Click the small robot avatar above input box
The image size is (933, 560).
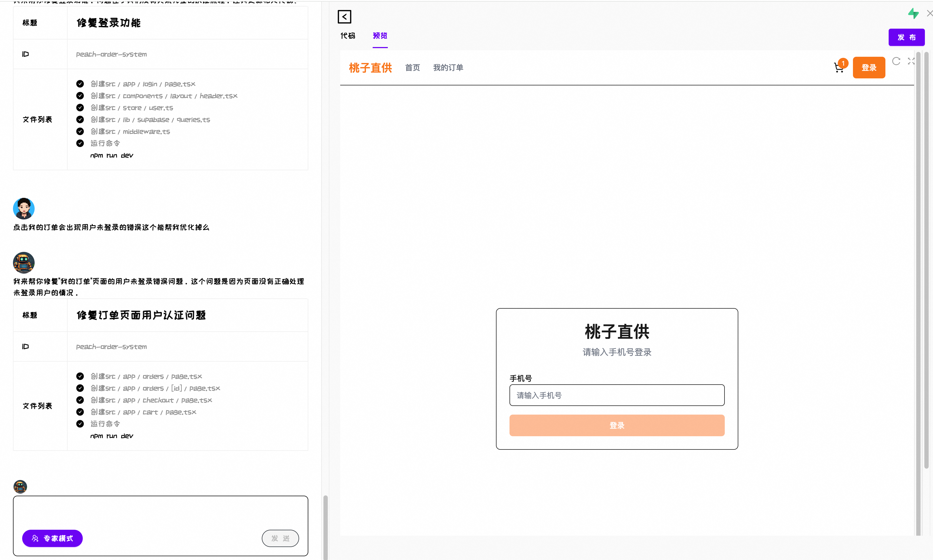[x=20, y=486]
